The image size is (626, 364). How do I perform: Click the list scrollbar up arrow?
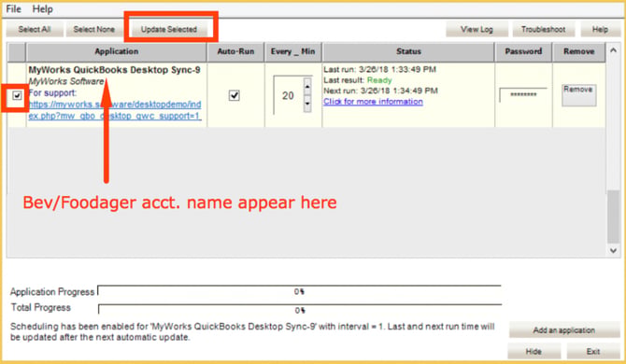point(613,50)
